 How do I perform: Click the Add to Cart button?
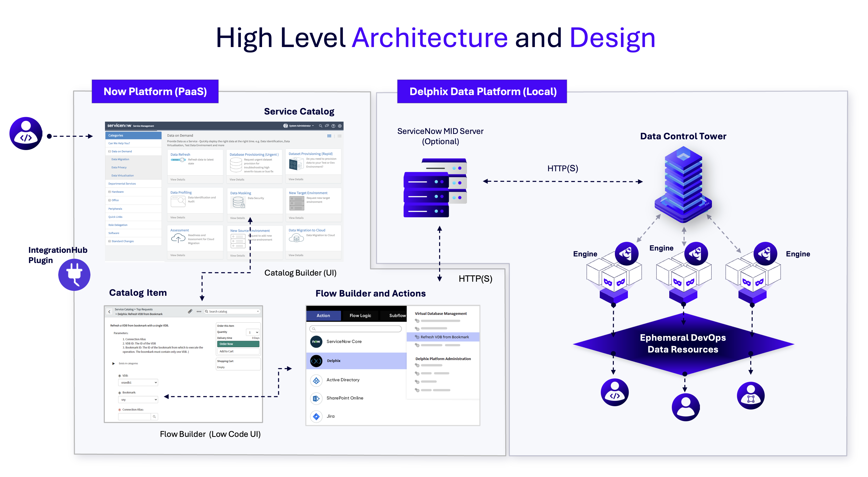pyautogui.click(x=238, y=351)
